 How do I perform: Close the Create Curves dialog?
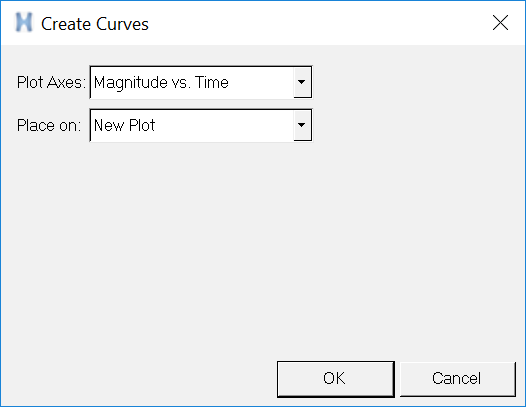(500, 23)
